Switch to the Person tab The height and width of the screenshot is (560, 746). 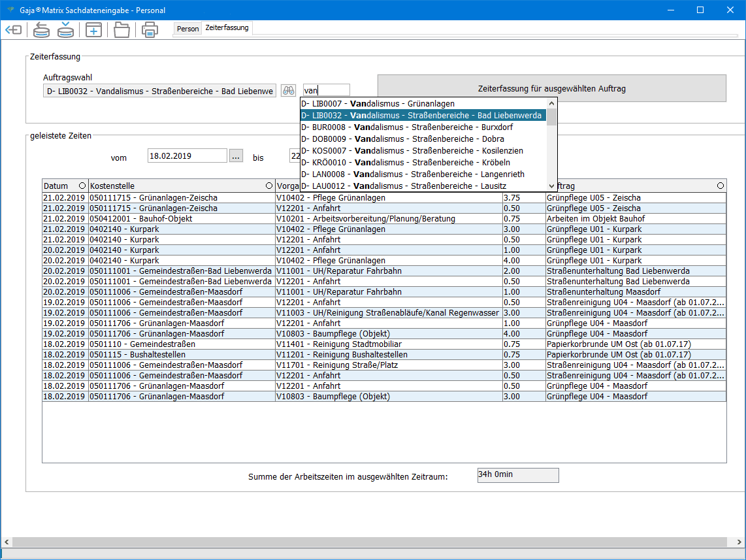[187, 29]
